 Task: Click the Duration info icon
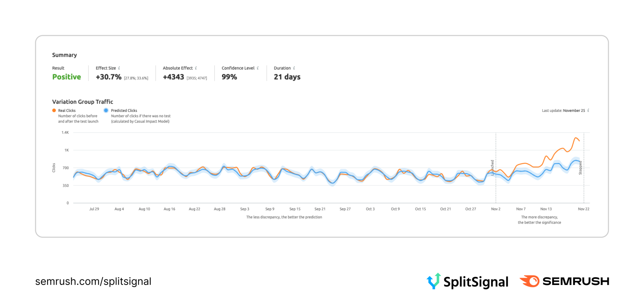[294, 68]
